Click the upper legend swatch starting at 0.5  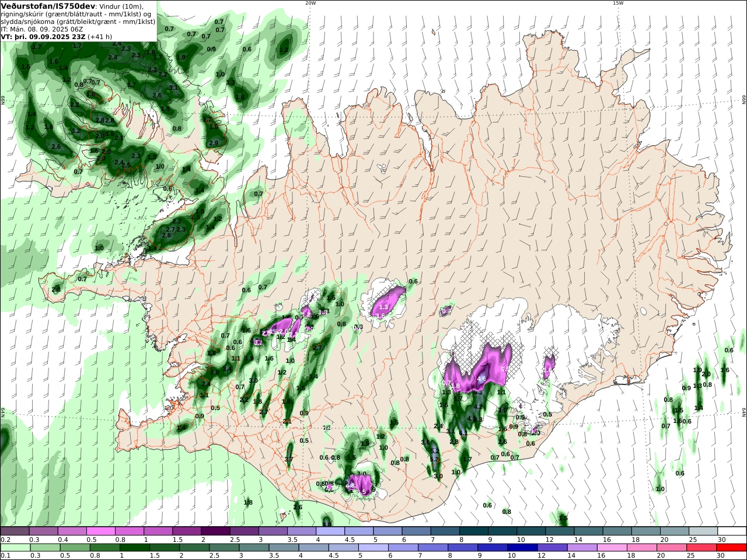(x=101, y=531)
